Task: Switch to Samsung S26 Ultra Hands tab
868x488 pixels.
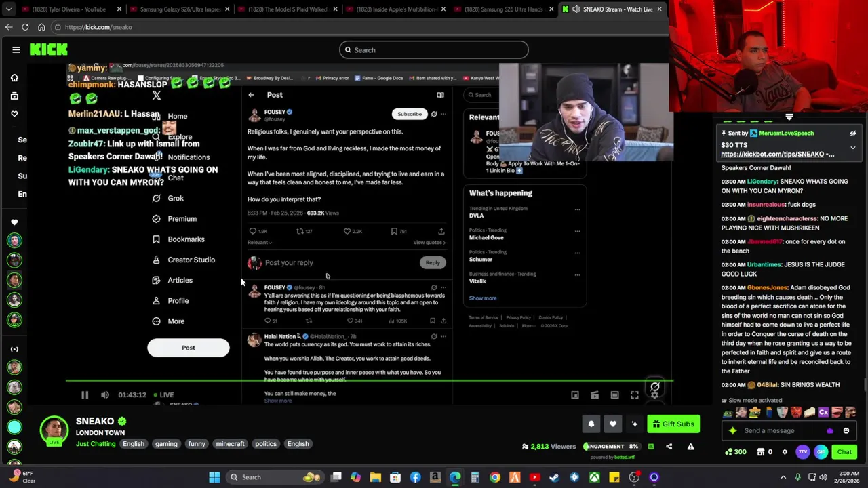Action: coord(503,9)
